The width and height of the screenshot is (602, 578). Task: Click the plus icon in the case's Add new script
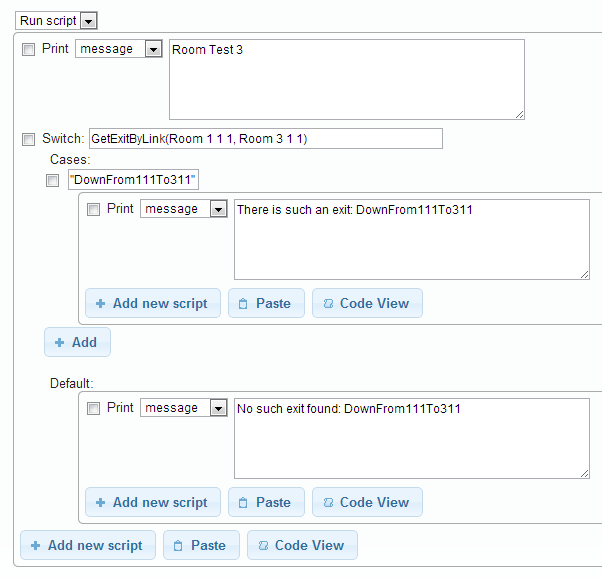(100, 303)
